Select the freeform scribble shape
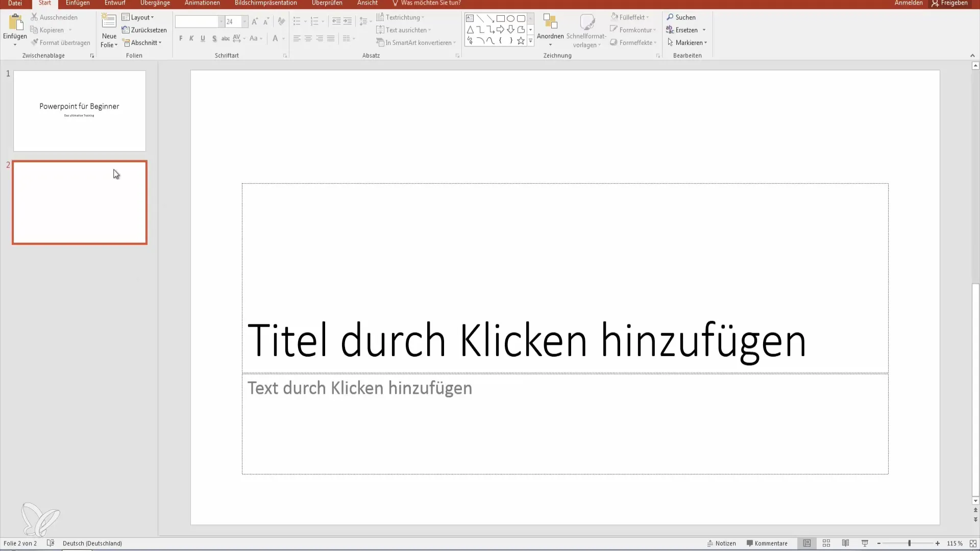Image resolution: width=980 pixels, height=551 pixels. (x=470, y=41)
